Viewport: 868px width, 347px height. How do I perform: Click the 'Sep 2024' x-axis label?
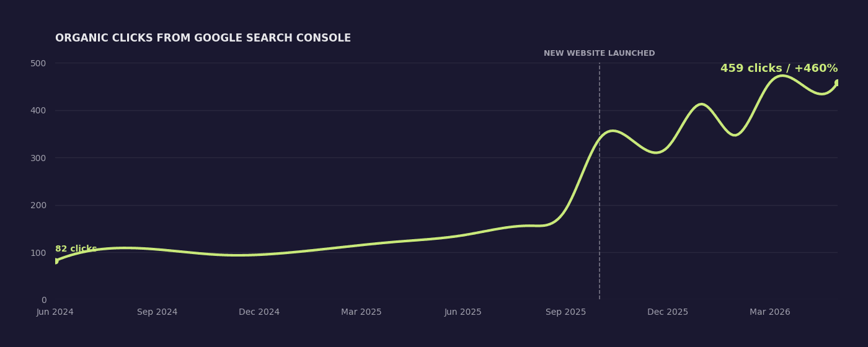(x=157, y=312)
